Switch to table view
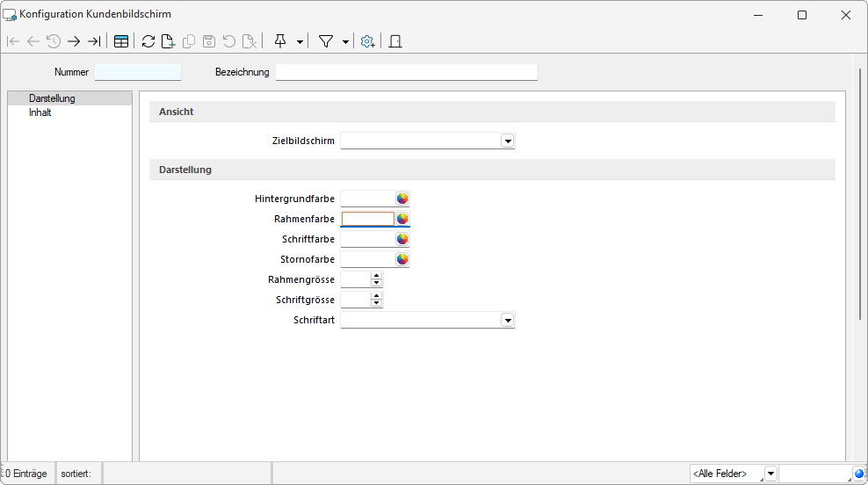 click(x=121, y=41)
